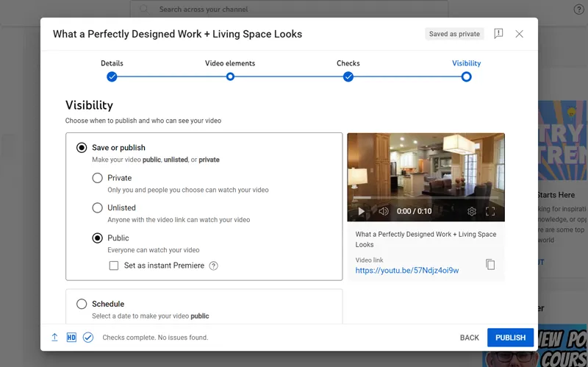Viewport: 588px width, 367px height.
Task: Enter fullscreen on the video preview
Action: [x=490, y=212]
